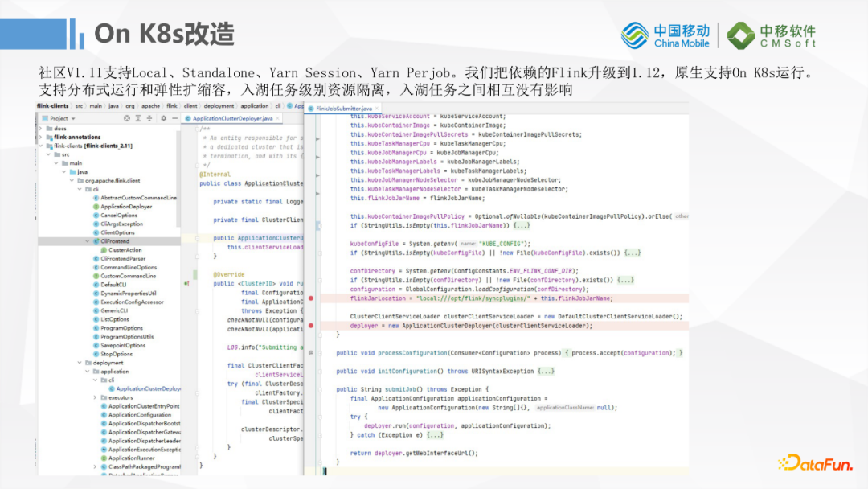Expand folded block after kubeConfigFile exists check
The width and height of the screenshot is (868, 489).
(x=633, y=253)
